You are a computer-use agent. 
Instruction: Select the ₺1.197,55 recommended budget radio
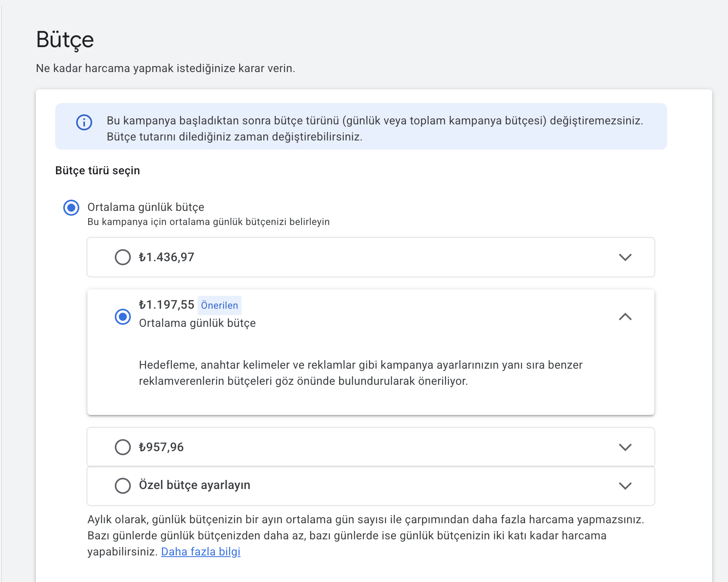click(123, 317)
